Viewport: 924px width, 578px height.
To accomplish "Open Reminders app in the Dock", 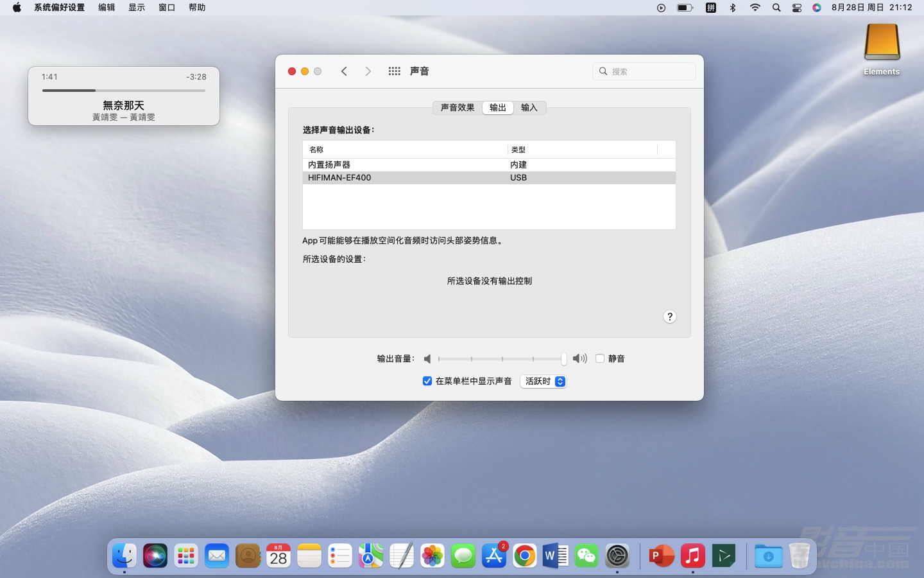I will click(x=340, y=556).
